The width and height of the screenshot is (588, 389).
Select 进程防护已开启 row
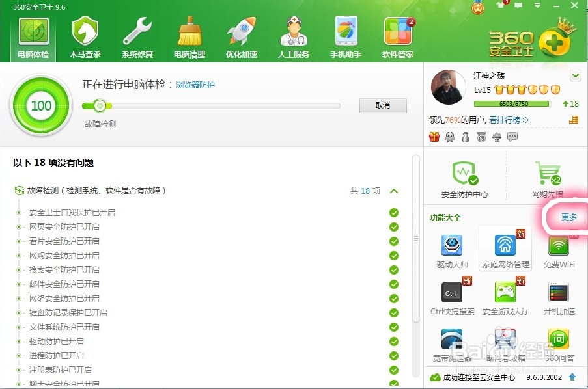208,356
